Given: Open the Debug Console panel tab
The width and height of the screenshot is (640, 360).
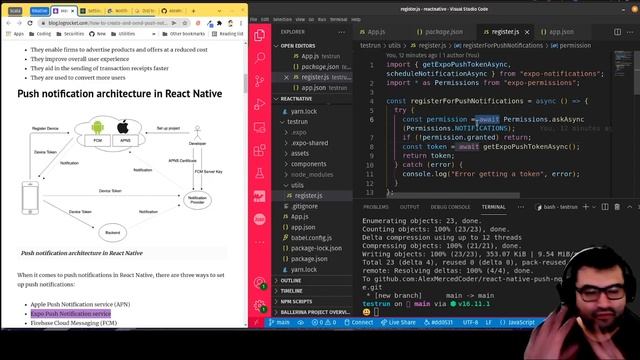Looking at the screenshot, I should (x=450, y=207).
